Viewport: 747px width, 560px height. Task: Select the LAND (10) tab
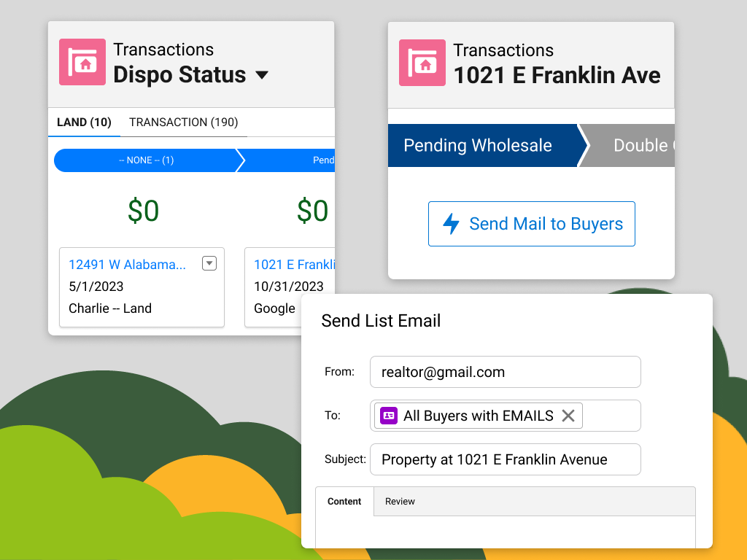click(x=83, y=122)
